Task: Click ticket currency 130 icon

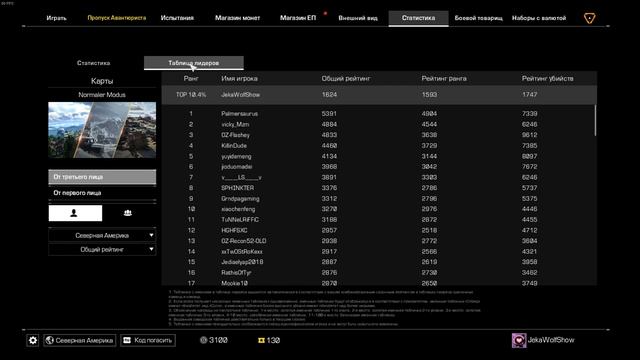Action: (261, 340)
